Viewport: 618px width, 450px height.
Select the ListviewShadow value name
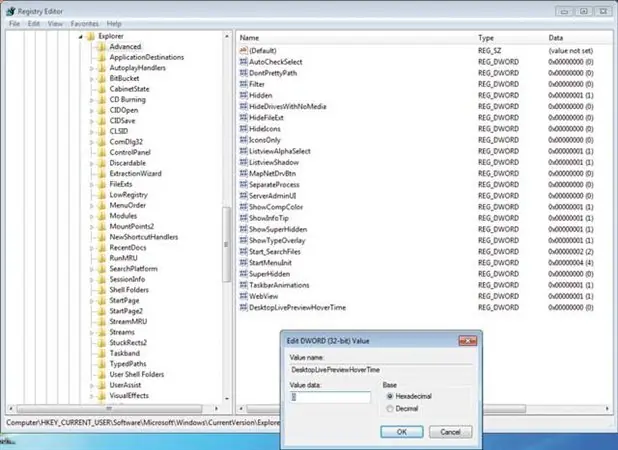(274, 162)
